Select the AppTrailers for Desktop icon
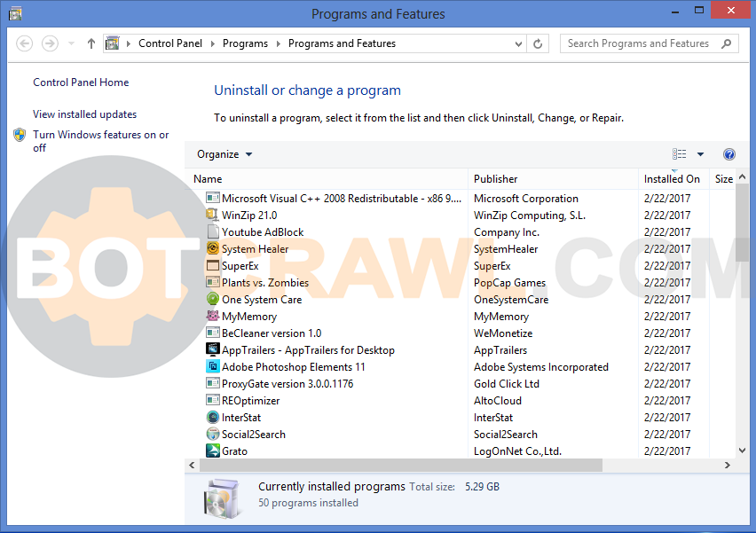The height and width of the screenshot is (533, 756). pos(213,349)
